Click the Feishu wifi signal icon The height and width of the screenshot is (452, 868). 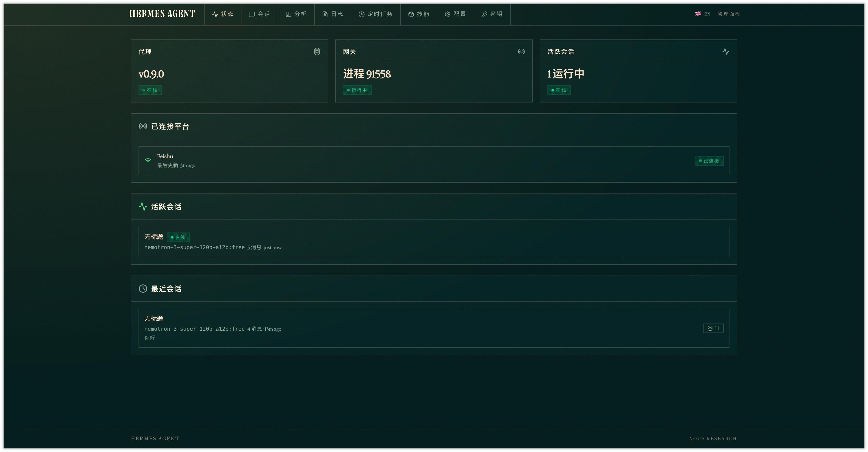pyautogui.click(x=148, y=161)
